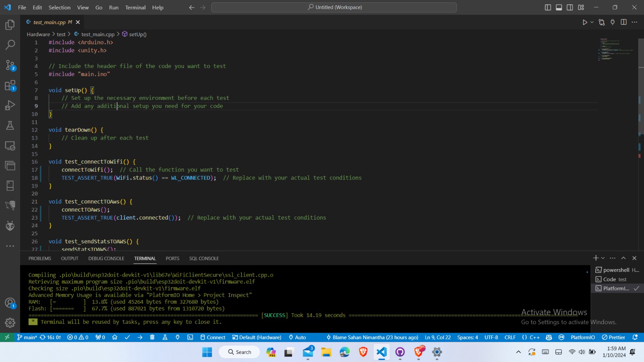The image size is (644, 362).
Task: Open the Extensions view
Action: click(10, 85)
